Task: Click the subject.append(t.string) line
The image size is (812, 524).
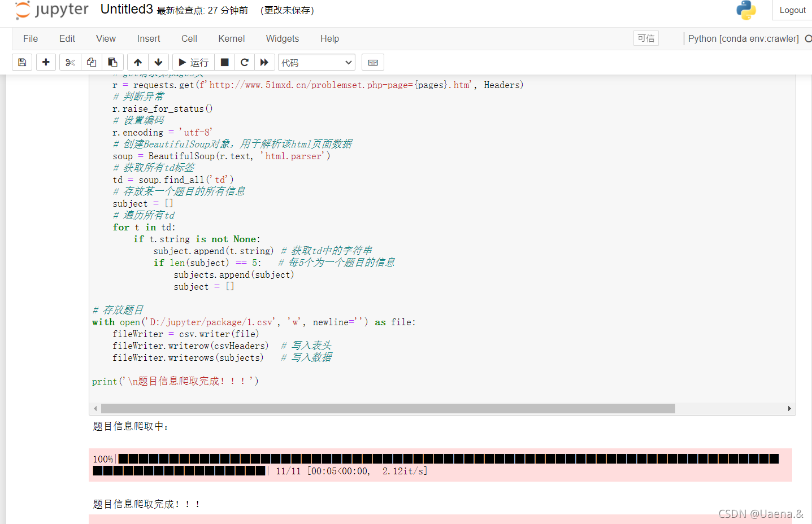Action: (x=214, y=251)
